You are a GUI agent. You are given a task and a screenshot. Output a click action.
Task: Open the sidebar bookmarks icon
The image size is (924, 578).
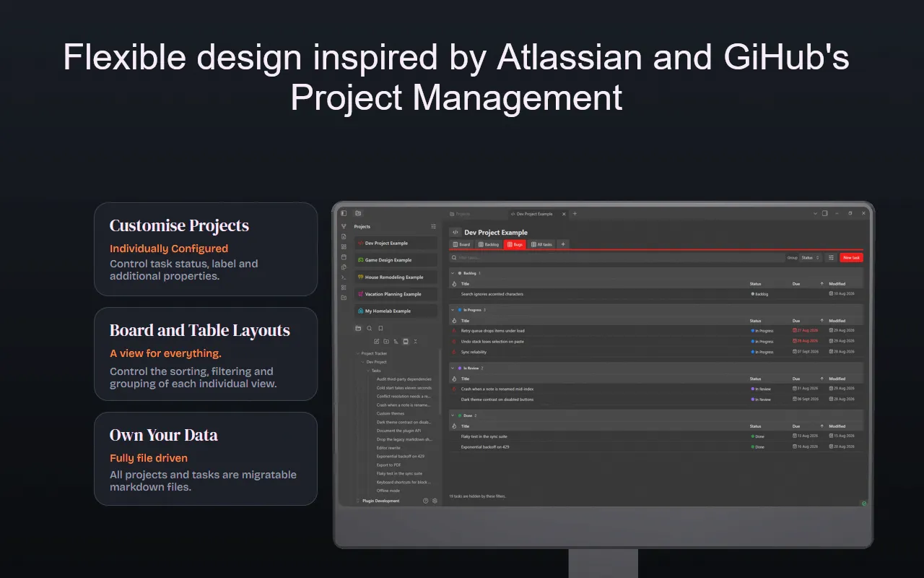(380, 328)
